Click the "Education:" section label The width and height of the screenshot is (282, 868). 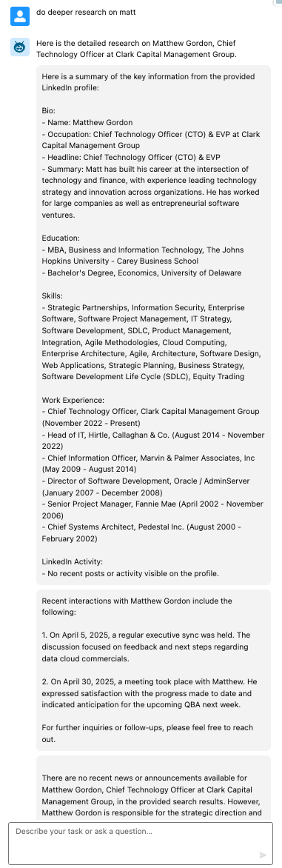coord(61,238)
